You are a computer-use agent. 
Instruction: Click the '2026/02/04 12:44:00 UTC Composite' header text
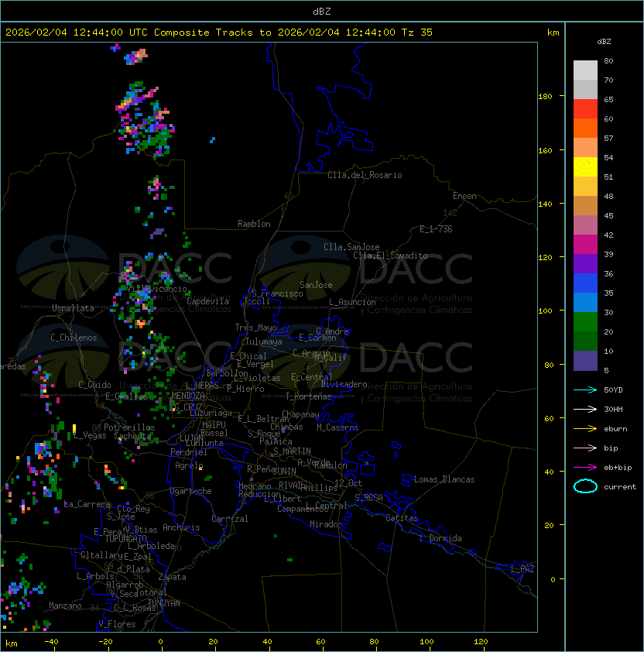pos(108,33)
